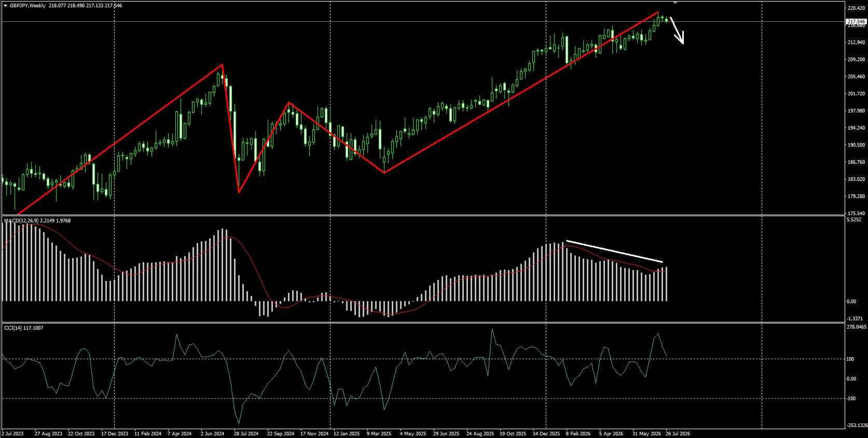Click the 183.020 price axis label
The width and height of the screenshot is (868, 438).
(x=856, y=179)
